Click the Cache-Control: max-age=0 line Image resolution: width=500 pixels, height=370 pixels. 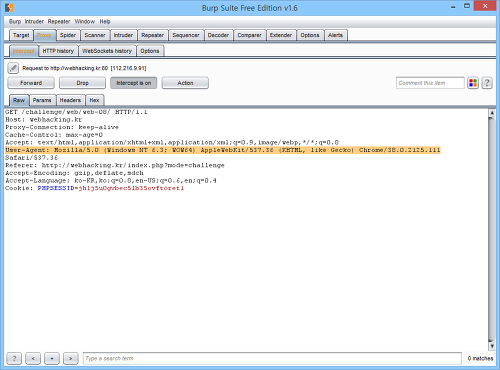tap(54, 135)
